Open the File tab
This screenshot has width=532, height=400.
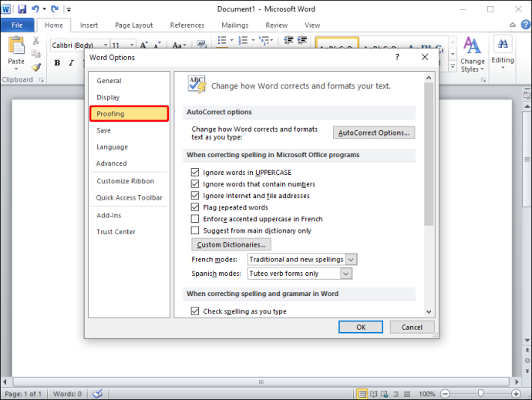17,25
